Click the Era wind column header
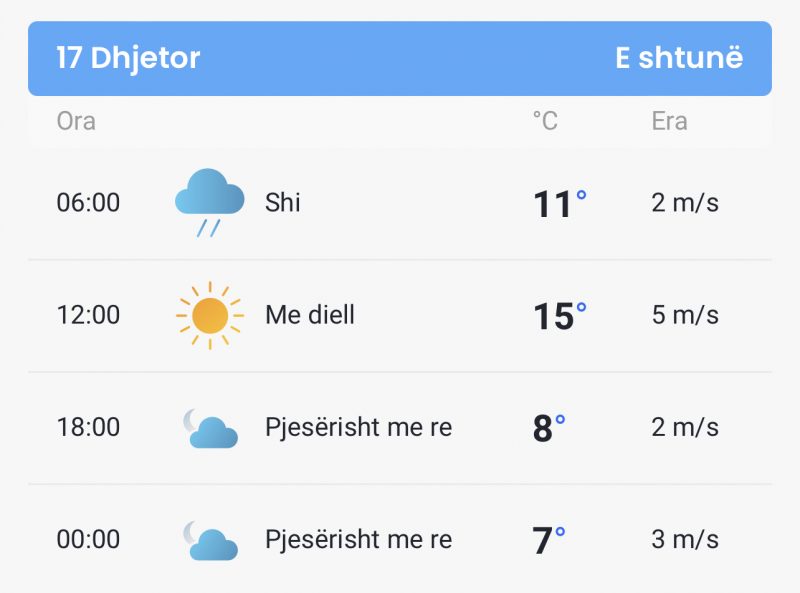The image size is (800, 593). [669, 121]
